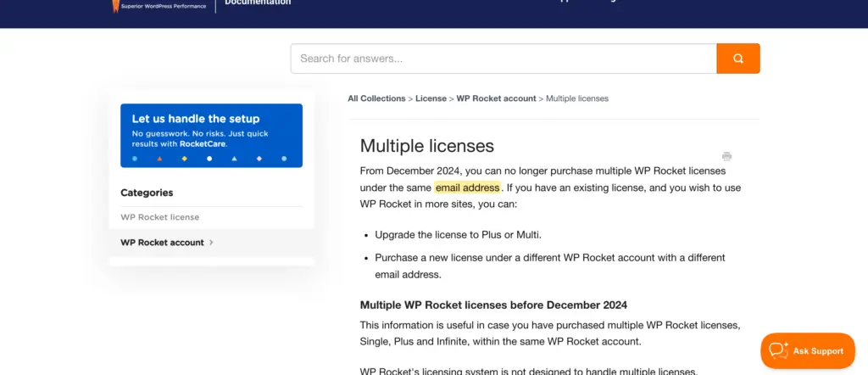Open the 'WP Rocket account' breadcrumb link
Screen dimensions: 868x375
[496, 98]
